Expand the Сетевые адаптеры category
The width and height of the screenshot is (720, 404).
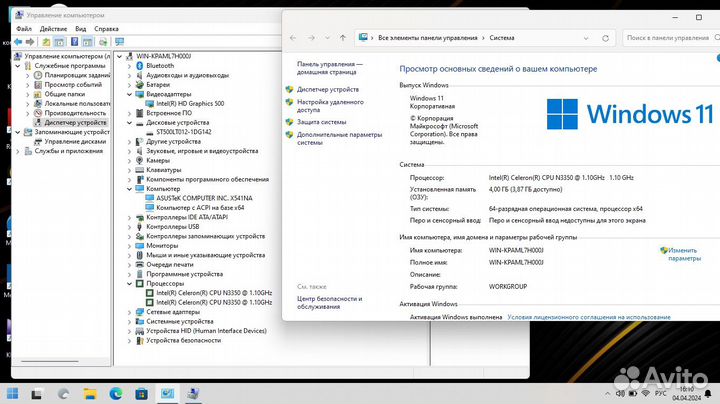click(129, 312)
